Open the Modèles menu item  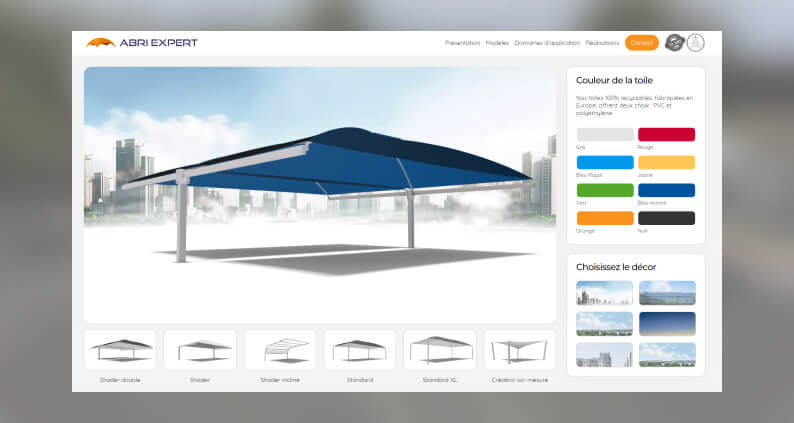point(497,43)
